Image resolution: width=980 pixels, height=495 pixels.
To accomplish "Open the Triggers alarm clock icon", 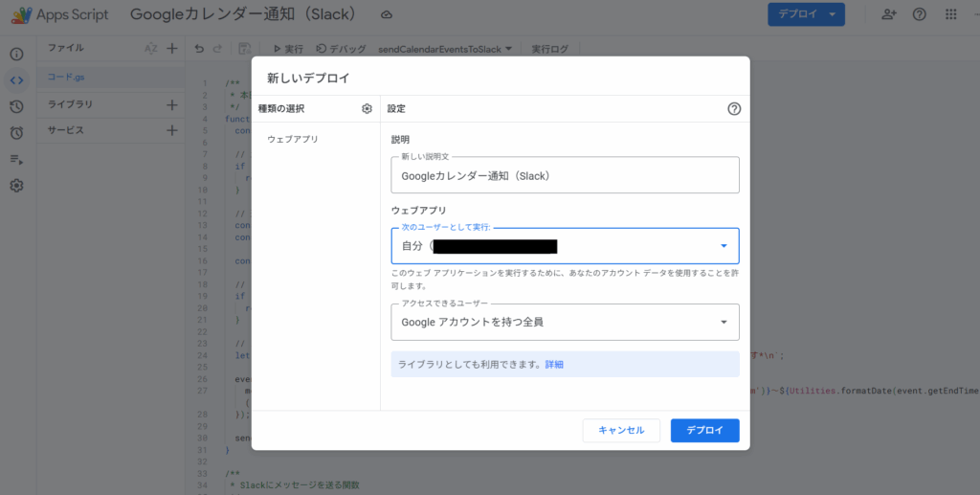I will pyautogui.click(x=16, y=132).
